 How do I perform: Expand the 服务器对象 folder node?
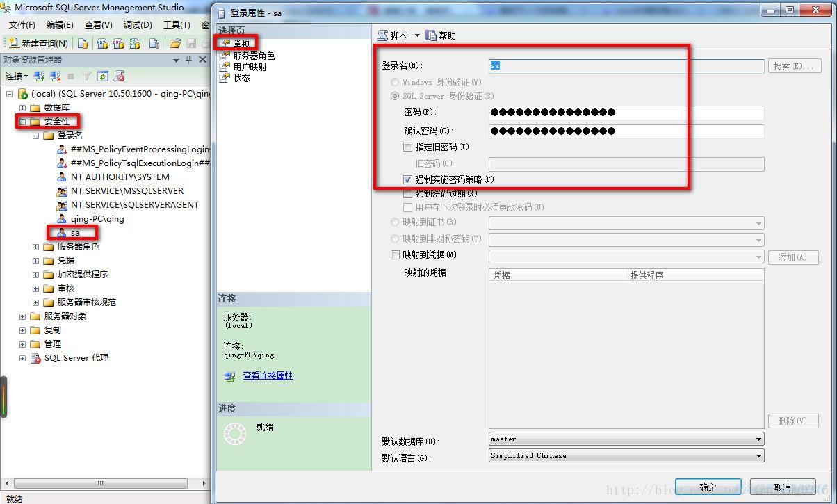[x=23, y=316]
